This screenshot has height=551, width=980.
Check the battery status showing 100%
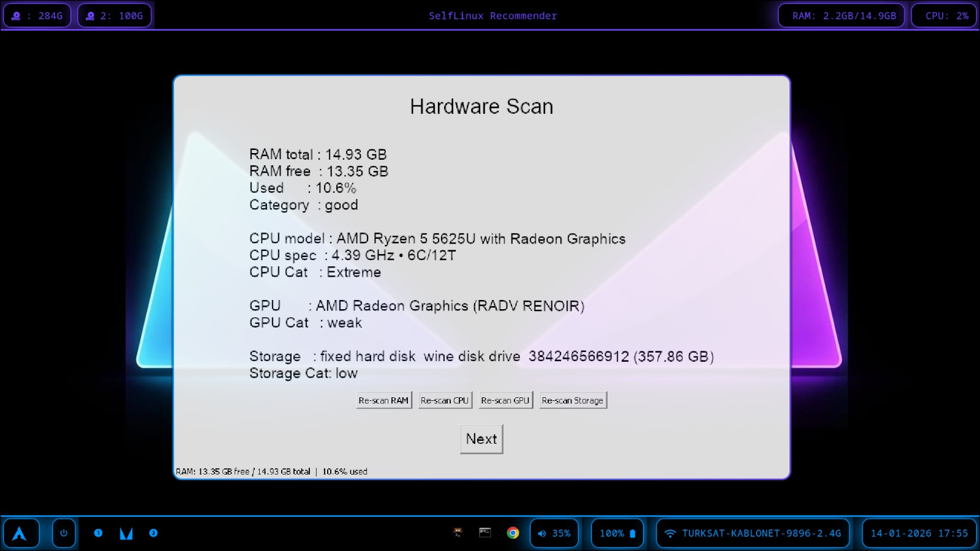pyautogui.click(x=617, y=533)
